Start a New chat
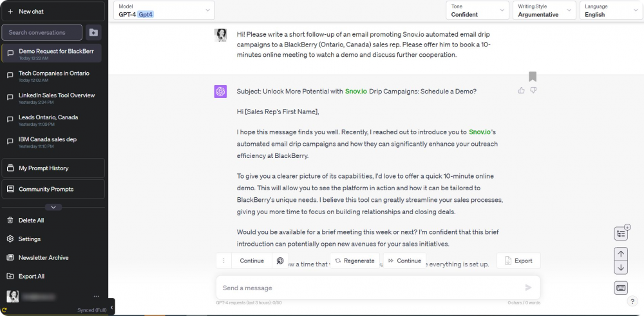Viewport: 644px width, 316px height. tap(53, 12)
